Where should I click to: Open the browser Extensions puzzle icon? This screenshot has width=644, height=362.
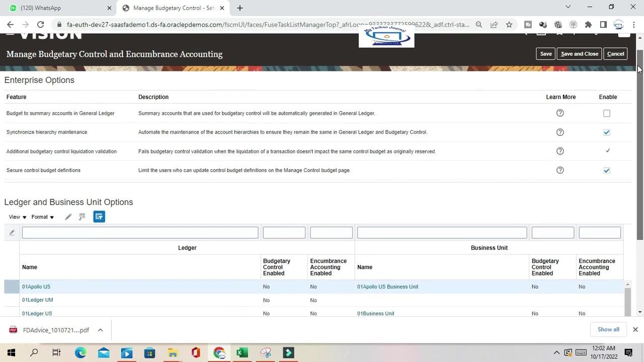(588, 24)
